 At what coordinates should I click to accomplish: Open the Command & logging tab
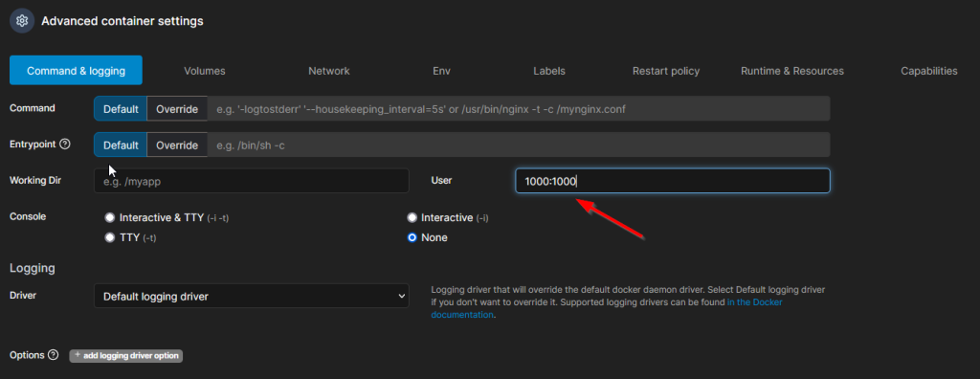click(76, 70)
